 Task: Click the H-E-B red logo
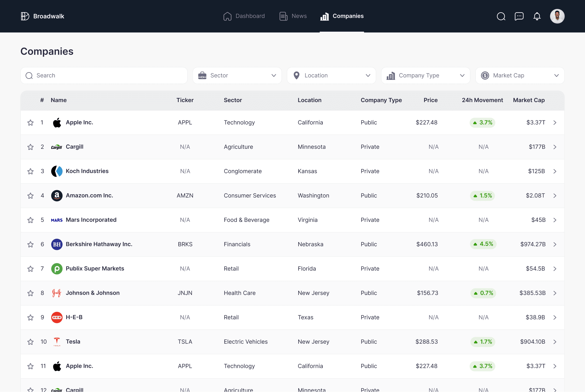[x=57, y=317]
